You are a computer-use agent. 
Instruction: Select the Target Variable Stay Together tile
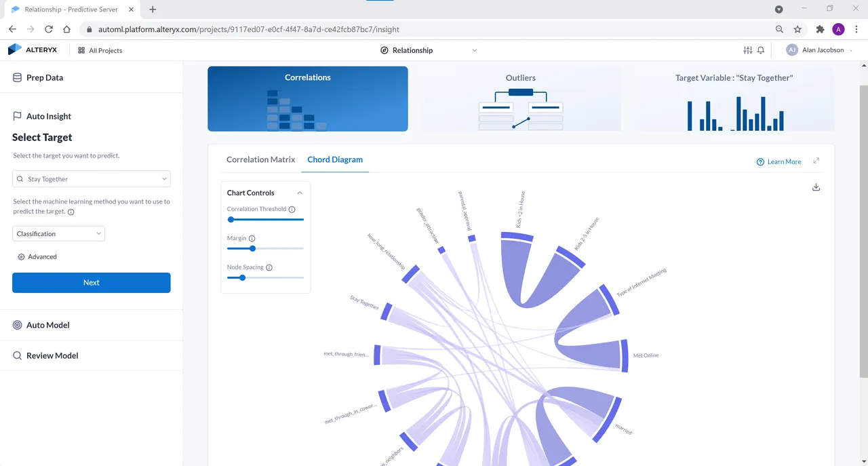(x=733, y=98)
